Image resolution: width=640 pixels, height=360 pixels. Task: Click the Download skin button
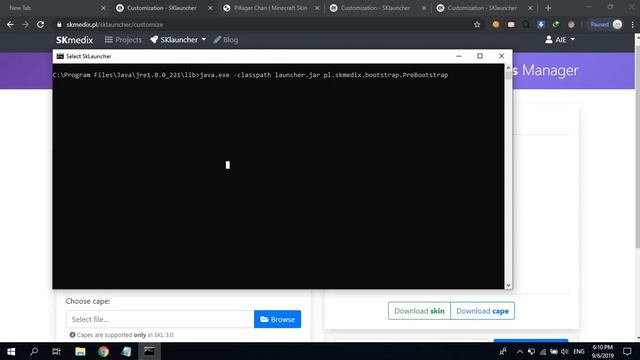coord(419,311)
